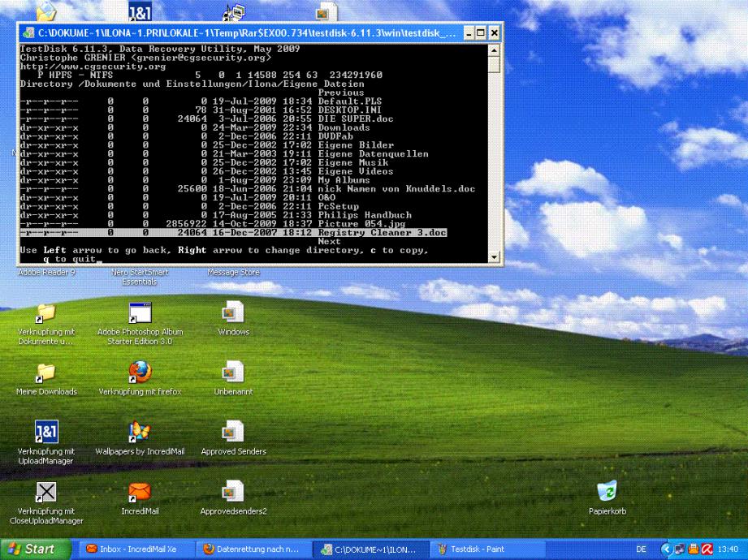Click the console vertical scrollbar thumb

coord(495,64)
